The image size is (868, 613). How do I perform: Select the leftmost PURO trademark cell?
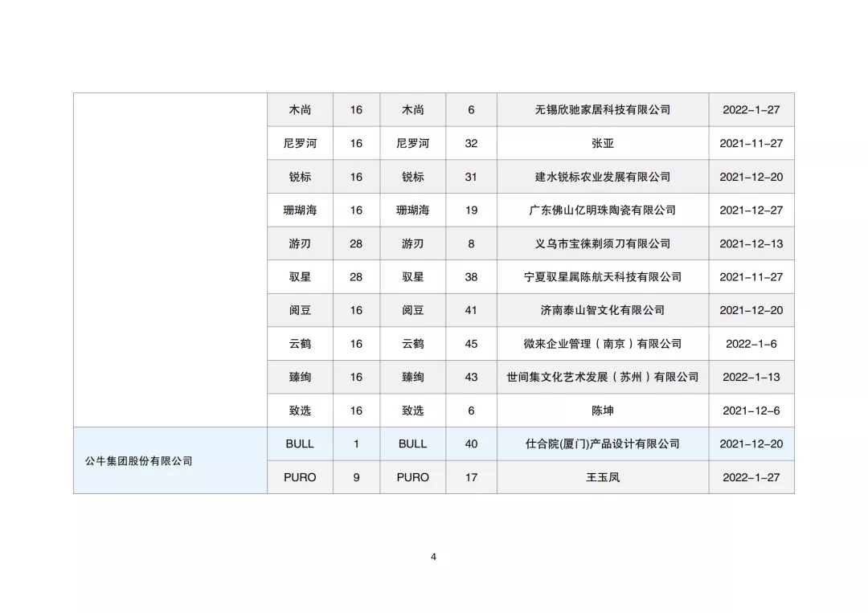300,477
